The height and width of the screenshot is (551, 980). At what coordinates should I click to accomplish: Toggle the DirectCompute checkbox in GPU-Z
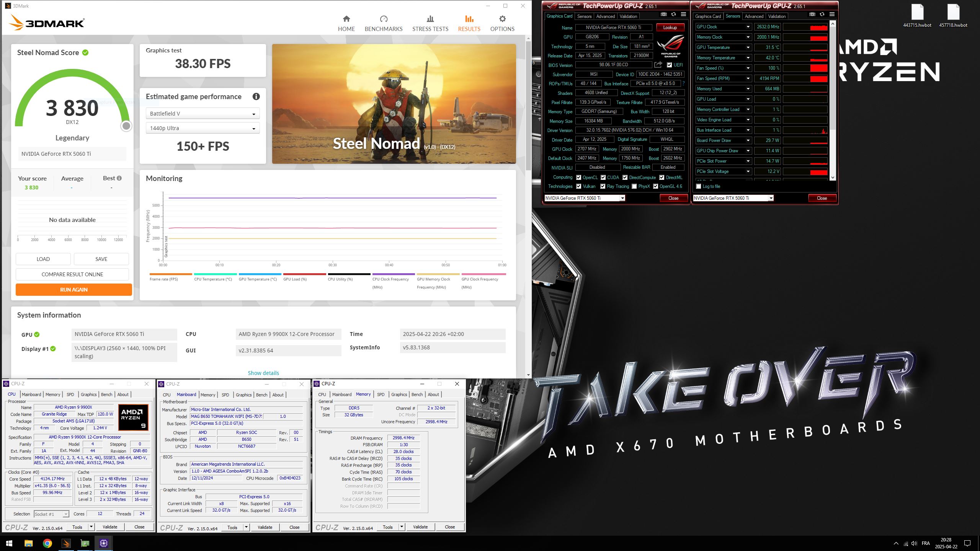tap(625, 177)
